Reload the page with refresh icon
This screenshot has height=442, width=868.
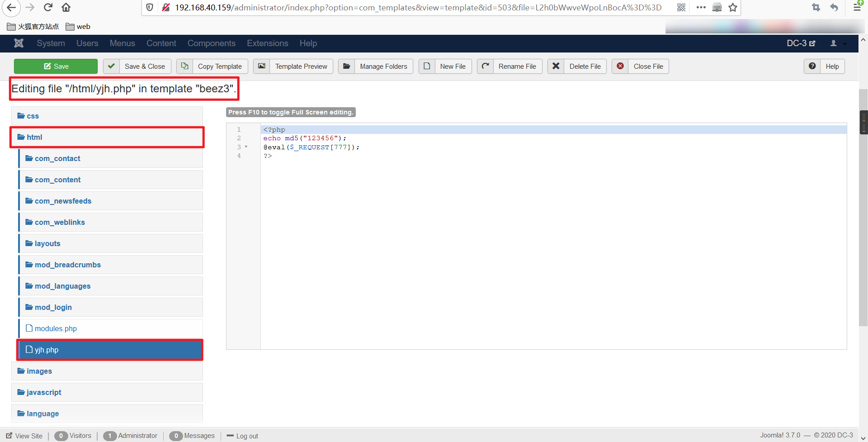coord(48,7)
